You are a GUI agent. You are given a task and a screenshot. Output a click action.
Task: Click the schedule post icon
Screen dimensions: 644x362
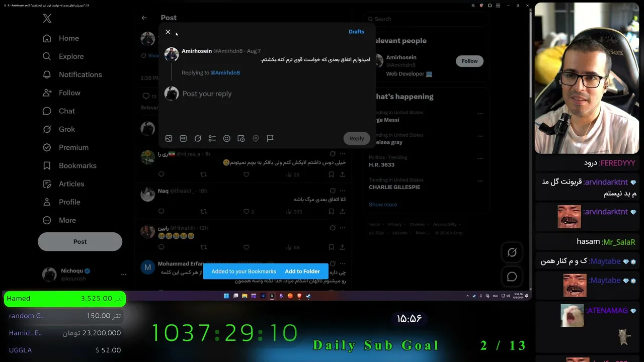coord(241,138)
